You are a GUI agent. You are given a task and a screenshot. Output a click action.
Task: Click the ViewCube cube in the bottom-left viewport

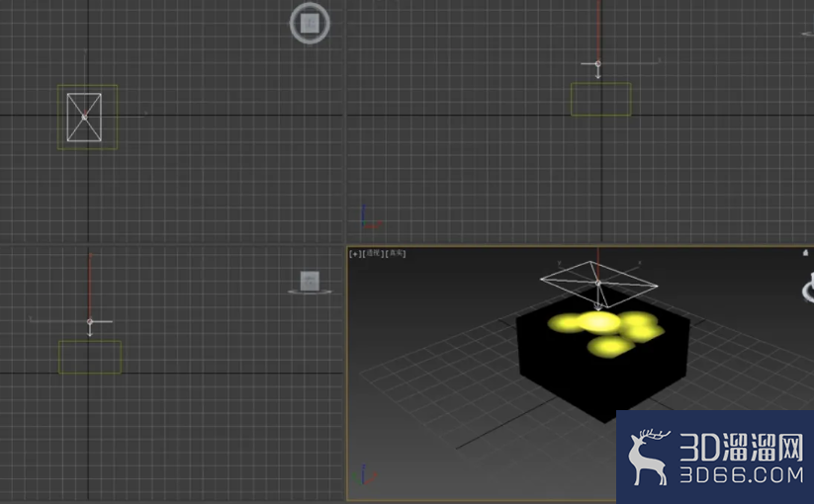(310, 281)
